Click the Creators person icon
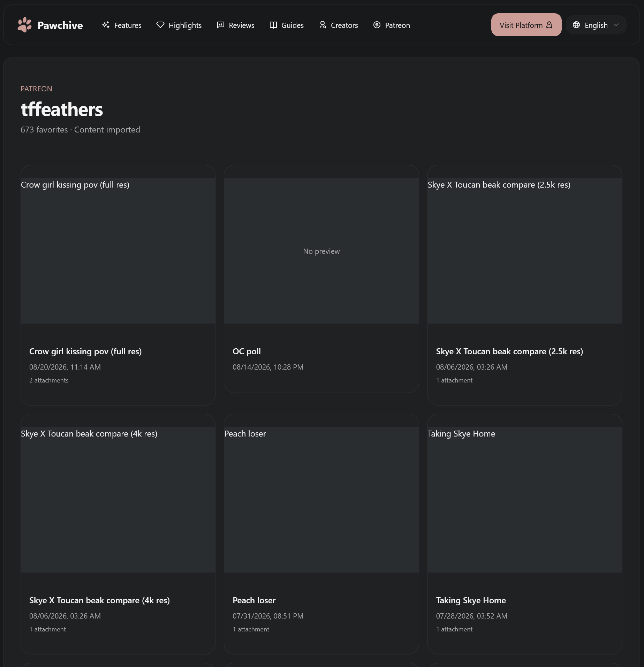 [x=323, y=25]
